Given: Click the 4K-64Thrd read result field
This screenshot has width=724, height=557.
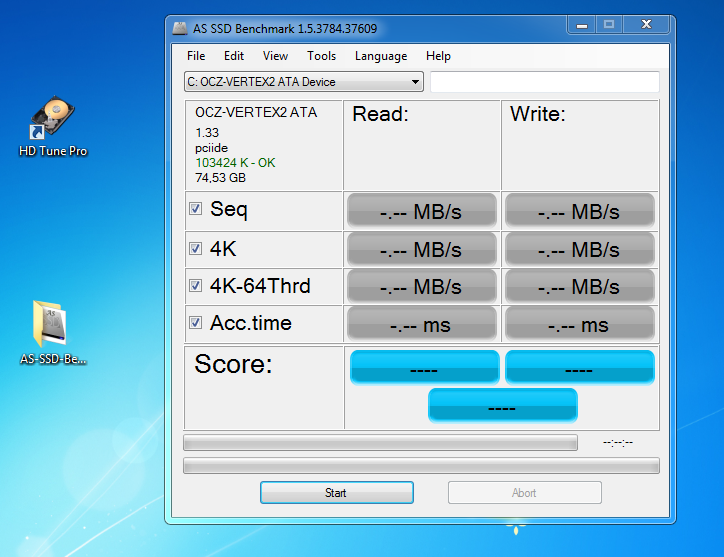Looking at the screenshot, I should 422,286.
